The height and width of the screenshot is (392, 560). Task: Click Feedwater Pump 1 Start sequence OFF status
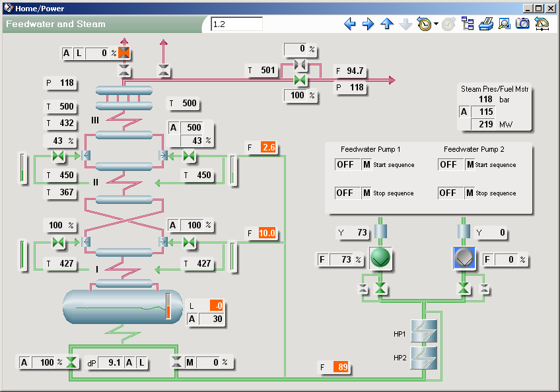click(347, 164)
